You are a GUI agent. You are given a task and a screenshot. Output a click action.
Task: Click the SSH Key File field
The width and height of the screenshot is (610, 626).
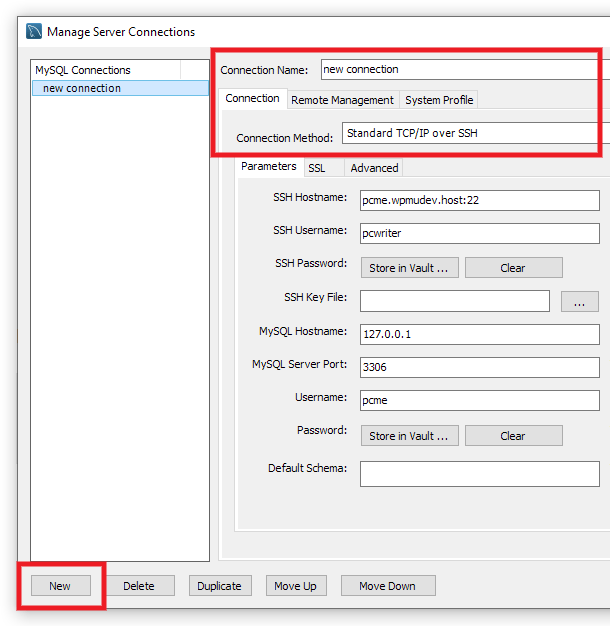coord(455,301)
